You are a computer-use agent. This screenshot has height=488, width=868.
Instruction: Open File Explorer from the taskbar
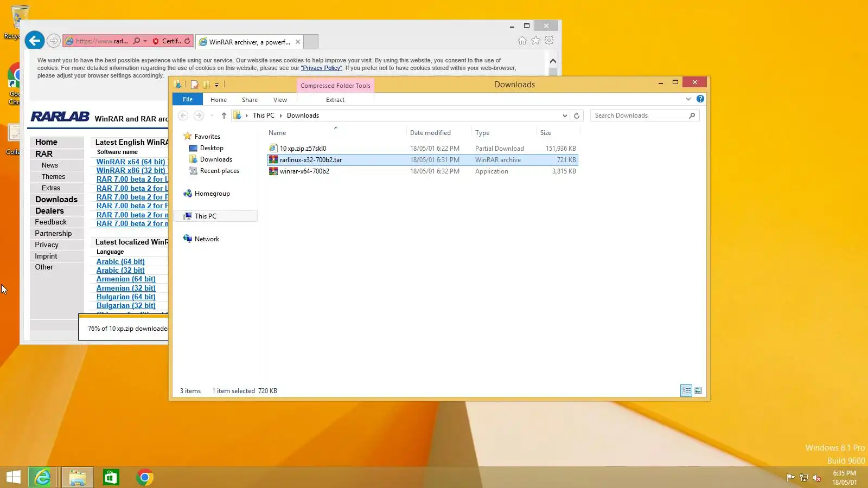click(78, 477)
